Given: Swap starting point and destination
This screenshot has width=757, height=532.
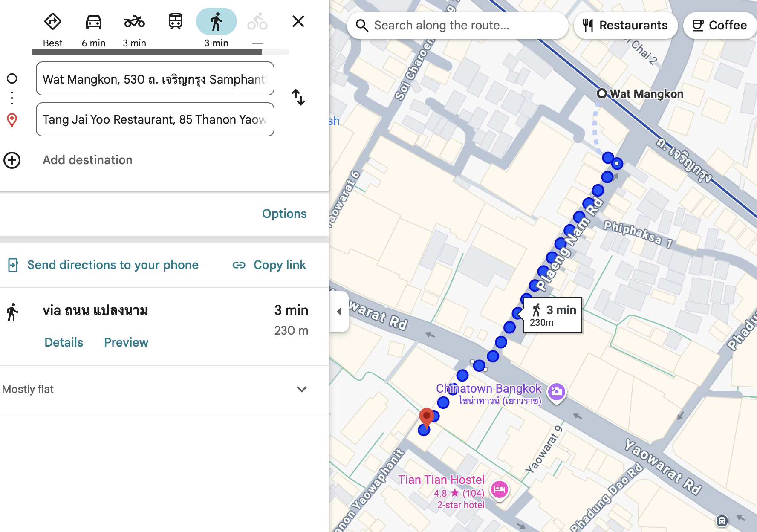Looking at the screenshot, I should pyautogui.click(x=298, y=98).
